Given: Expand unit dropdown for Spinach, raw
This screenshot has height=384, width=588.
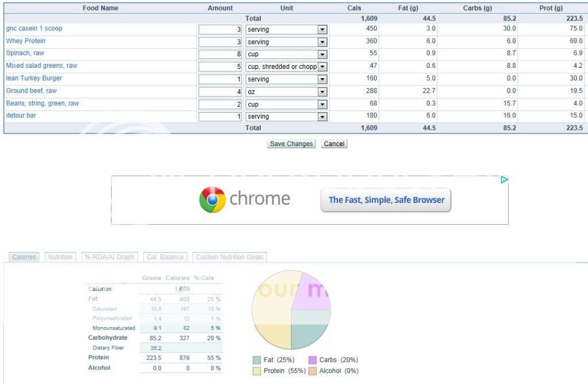Looking at the screenshot, I should coord(322,54).
